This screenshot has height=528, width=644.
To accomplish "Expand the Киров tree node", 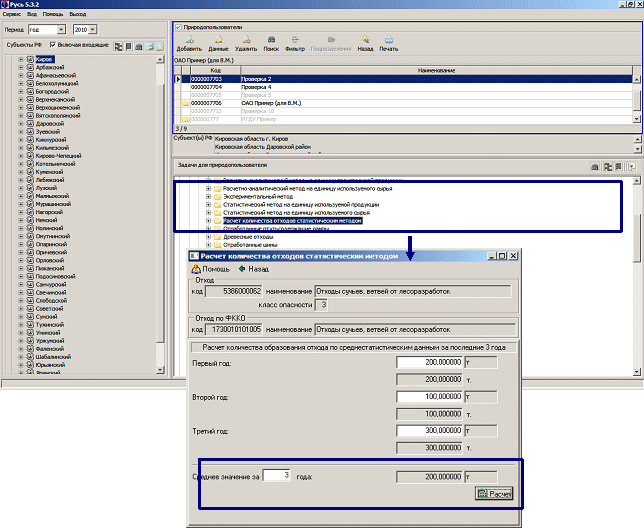I will pos(21,60).
